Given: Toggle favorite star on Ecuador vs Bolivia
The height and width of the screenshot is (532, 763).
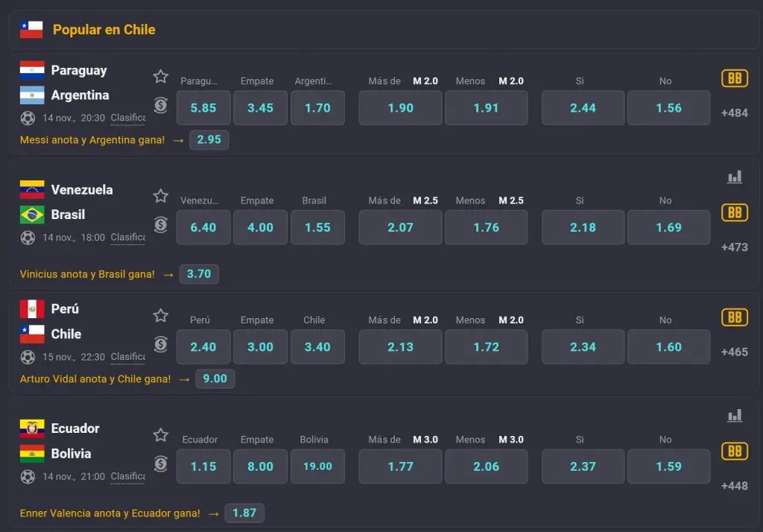Looking at the screenshot, I should [161, 435].
